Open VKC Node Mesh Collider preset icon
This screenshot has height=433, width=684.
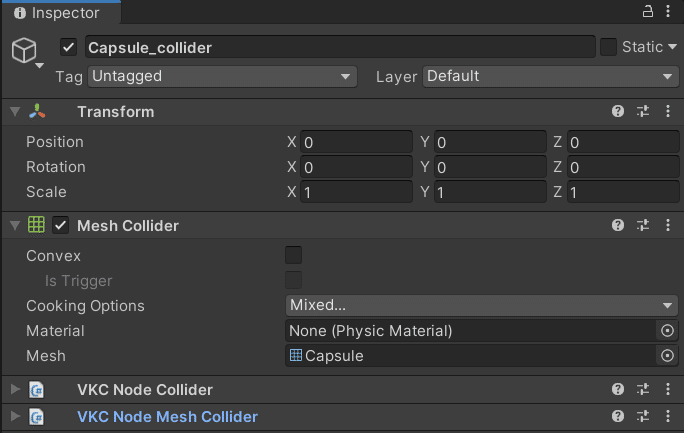tap(643, 416)
